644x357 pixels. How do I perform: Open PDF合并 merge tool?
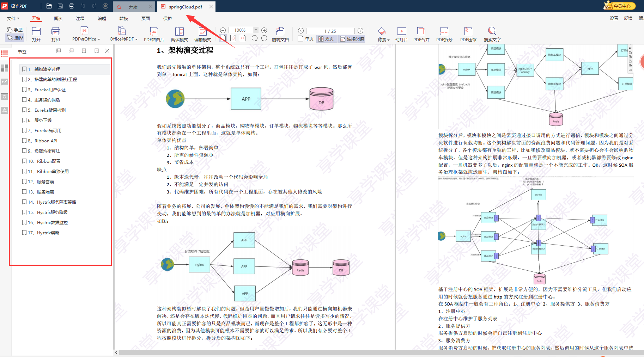421,34
